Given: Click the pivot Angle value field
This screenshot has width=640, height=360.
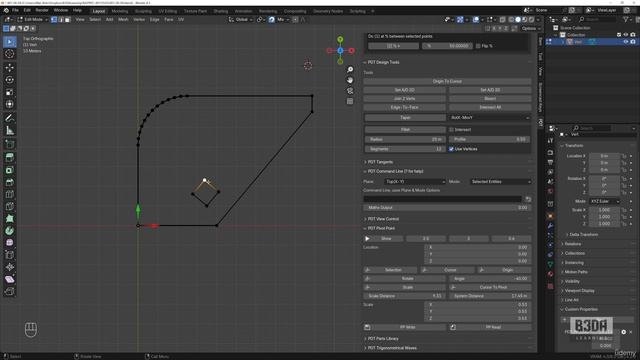Looking at the screenshot, I should coord(490,278).
